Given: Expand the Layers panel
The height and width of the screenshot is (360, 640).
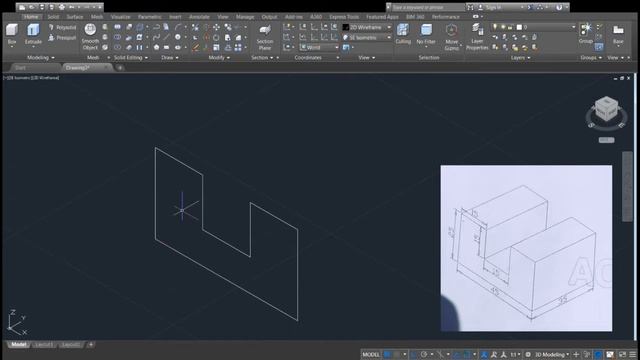Looking at the screenshot, I should click(520, 58).
